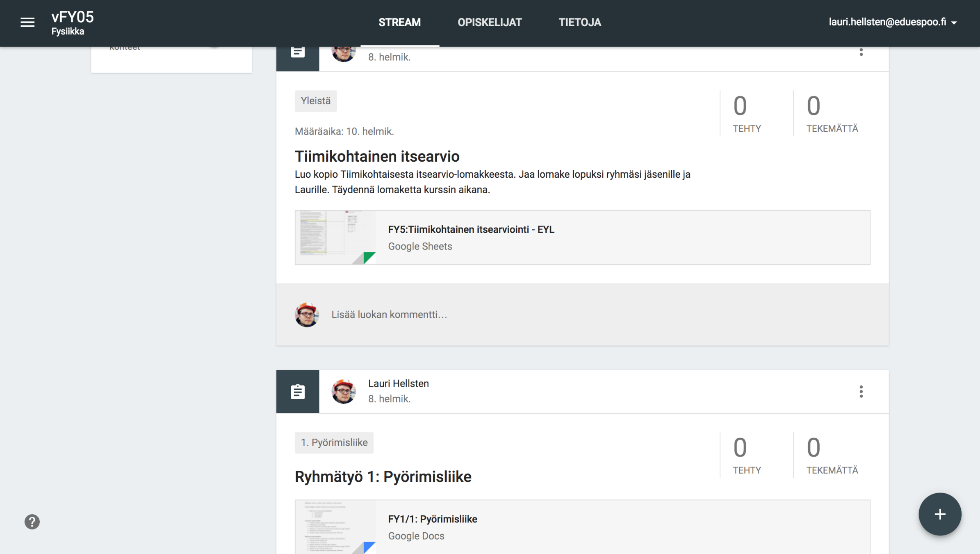Viewport: 980px width, 554px height.
Task: Open three-dot menu on Ryhmätyö 1 post
Action: click(x=861, y=391)
